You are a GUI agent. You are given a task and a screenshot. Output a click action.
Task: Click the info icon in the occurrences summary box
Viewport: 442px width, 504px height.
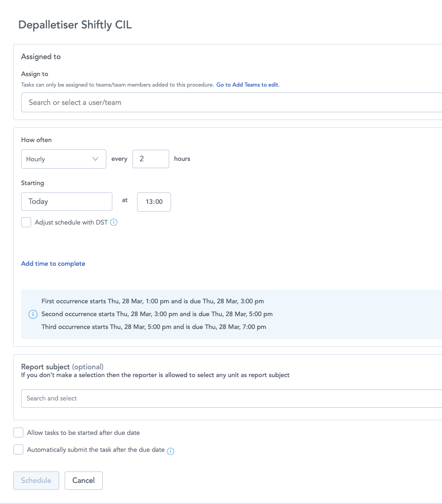33,314
